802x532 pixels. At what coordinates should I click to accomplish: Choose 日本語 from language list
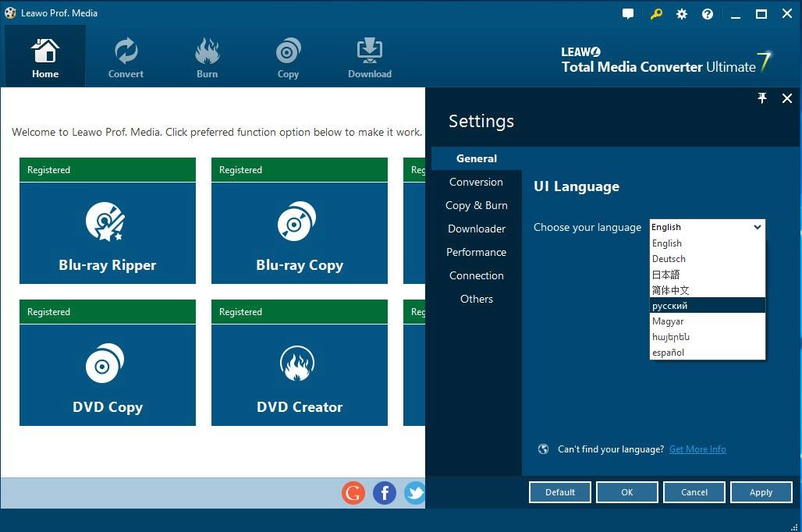tap(708, 275)
